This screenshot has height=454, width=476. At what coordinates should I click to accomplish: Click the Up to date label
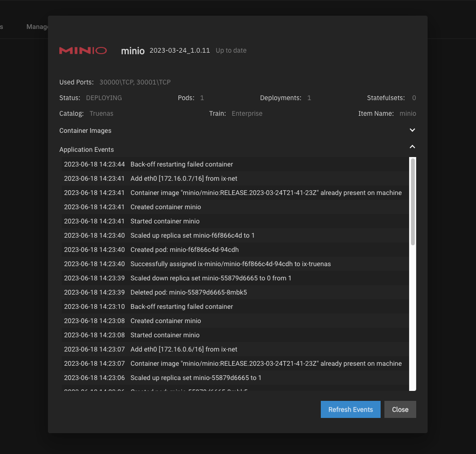pos(231,50)
